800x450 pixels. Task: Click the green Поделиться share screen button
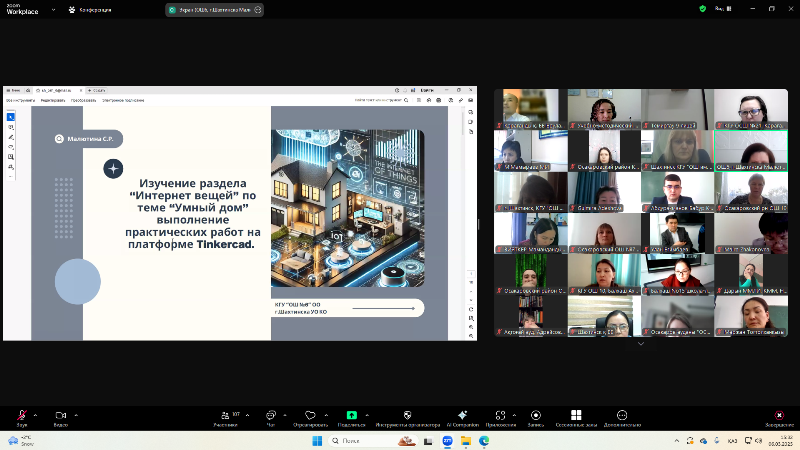pos(352,415)
